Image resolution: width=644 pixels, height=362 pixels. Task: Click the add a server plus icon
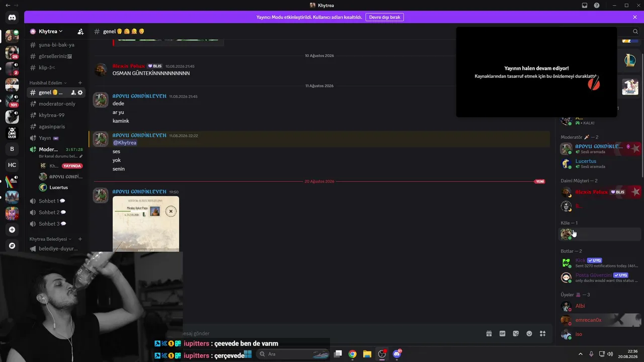tap(12, 230)
